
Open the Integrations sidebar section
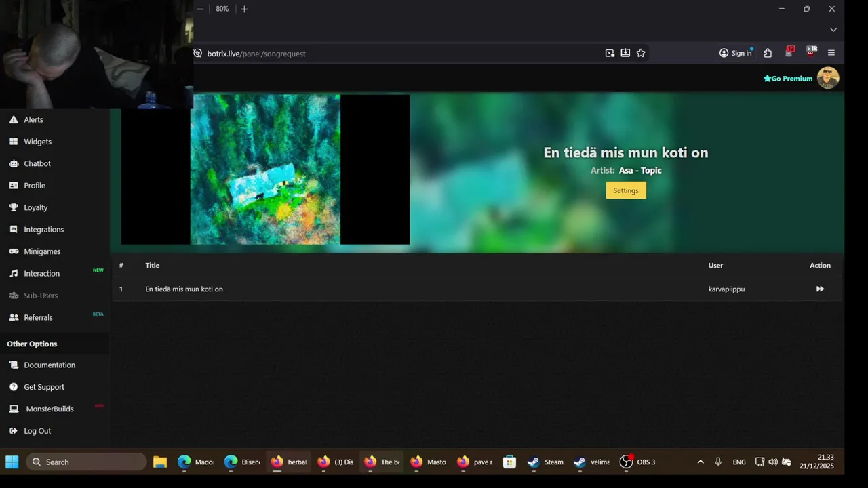click(43, 230)
